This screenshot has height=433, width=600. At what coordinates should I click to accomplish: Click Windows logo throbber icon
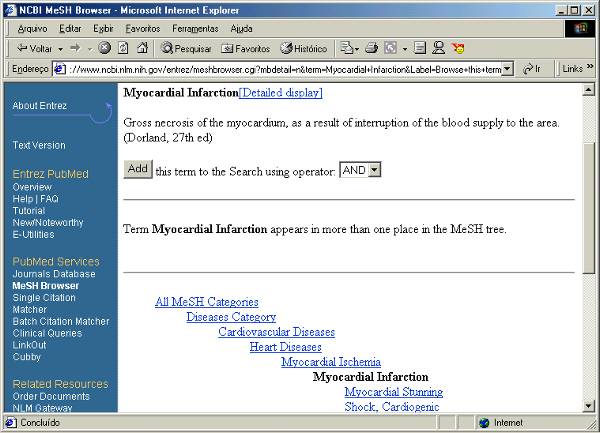click(580, 28)
